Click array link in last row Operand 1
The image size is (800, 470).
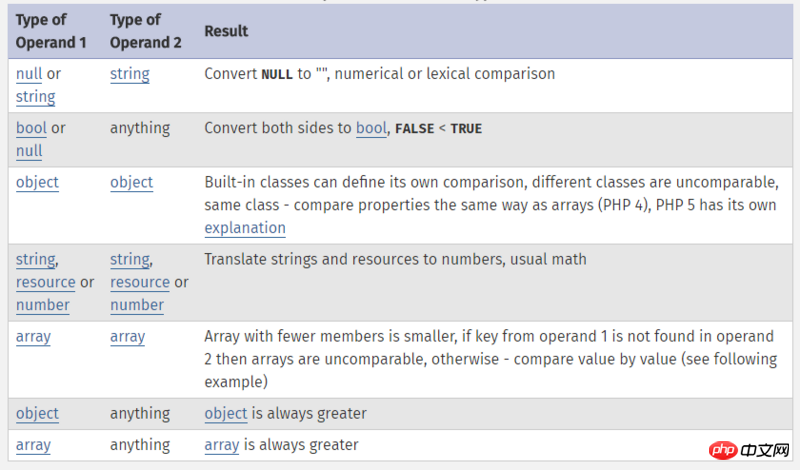coord(33,445)
